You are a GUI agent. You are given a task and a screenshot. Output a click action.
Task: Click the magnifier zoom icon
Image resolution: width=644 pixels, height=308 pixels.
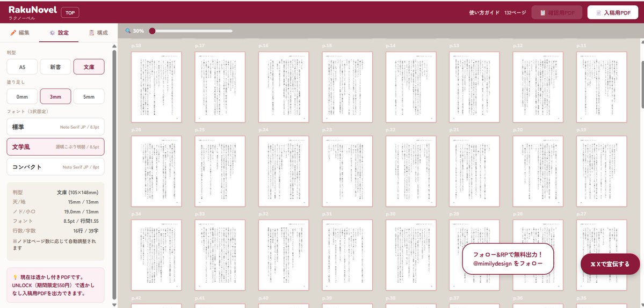click(x=128, y=31)
